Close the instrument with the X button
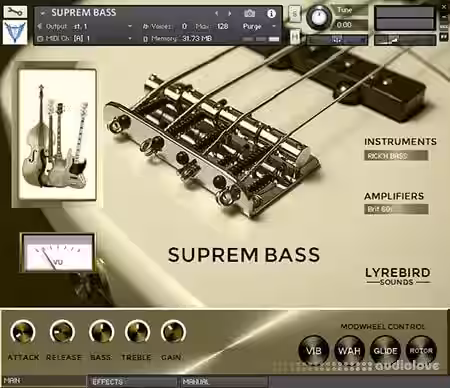The image size is (450, 388). (444, 7)
